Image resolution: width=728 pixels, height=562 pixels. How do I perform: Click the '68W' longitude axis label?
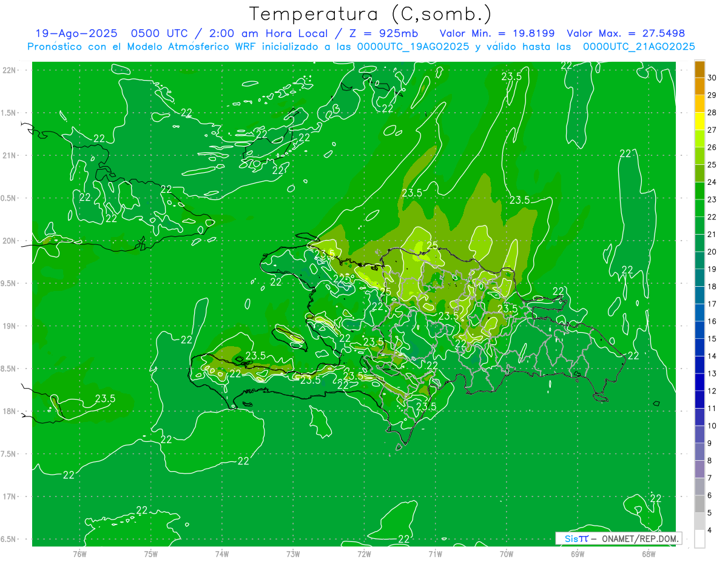[x=649, y=554]
